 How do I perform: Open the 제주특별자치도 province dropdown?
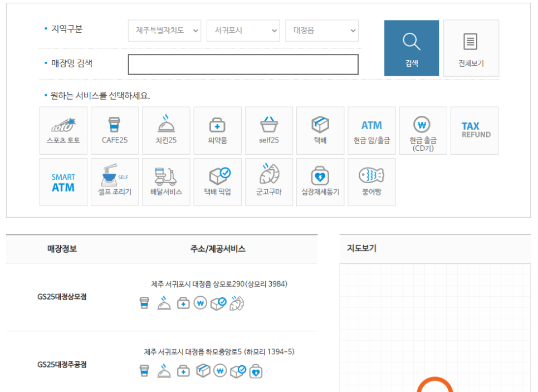164,31
